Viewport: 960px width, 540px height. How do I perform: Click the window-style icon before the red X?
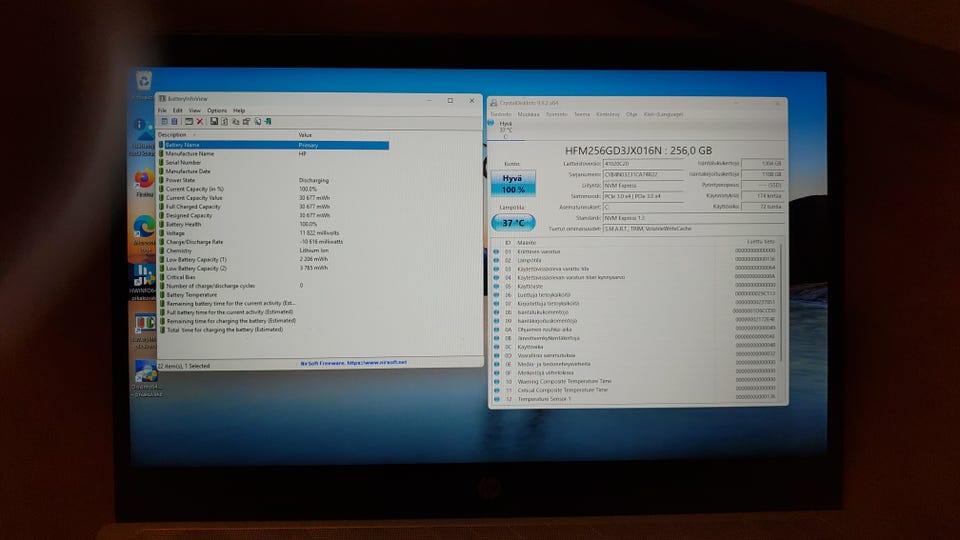(x=189, y=121)
